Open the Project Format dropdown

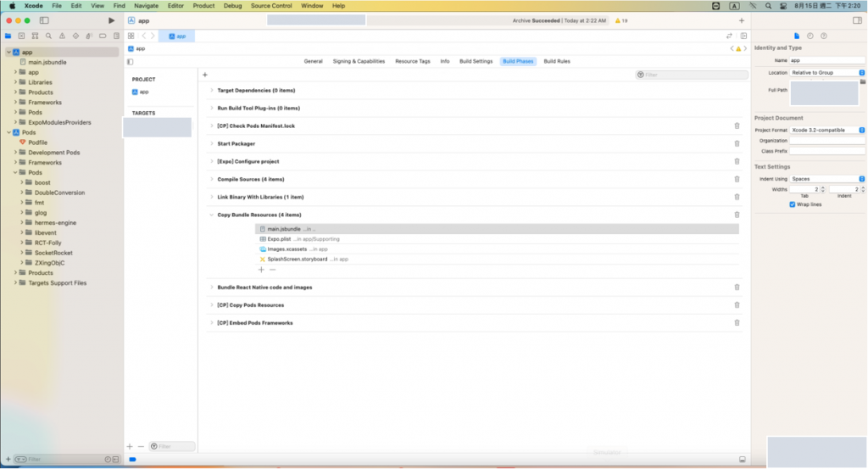click(x=827, y=130)
